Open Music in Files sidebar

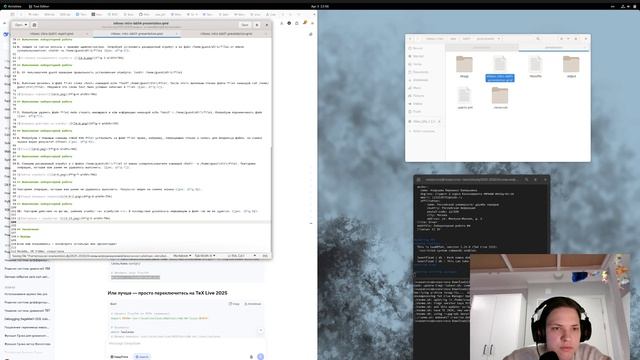click(425, 88)
